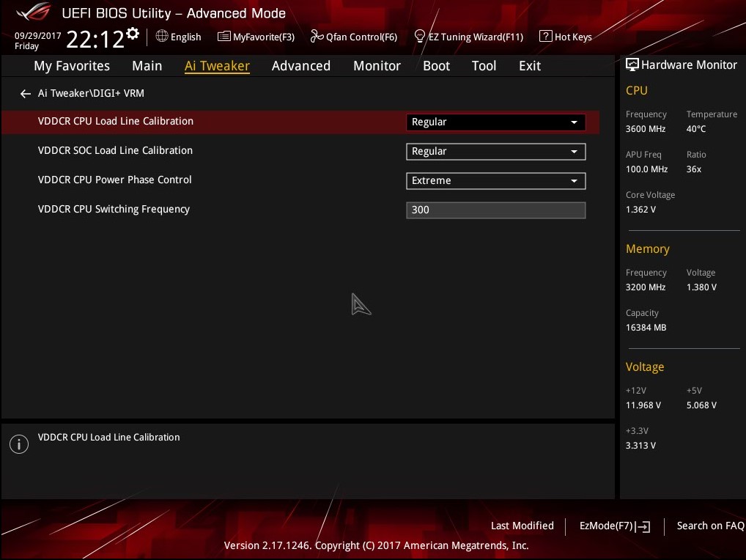Switch to EzMode(F7)
Viewport: 746px width, 560px height.
[x=615, y=526]
